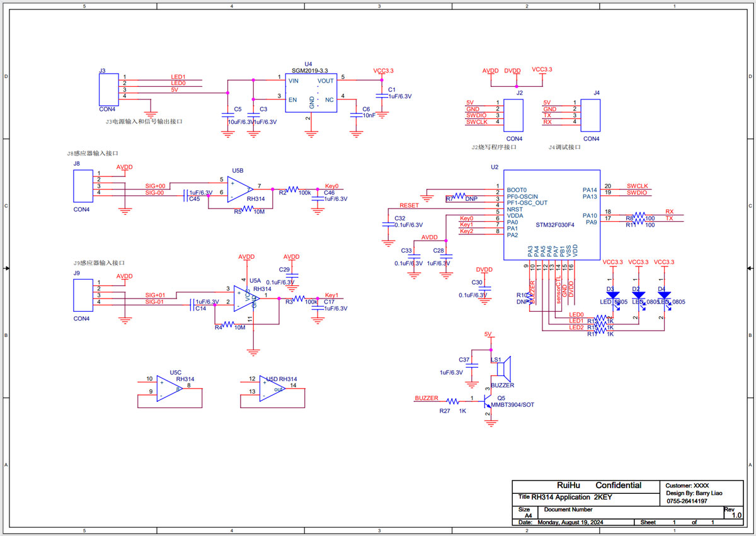Click the R2 100k resistor
The image size is (756, 536).
[x=294, y=188]
